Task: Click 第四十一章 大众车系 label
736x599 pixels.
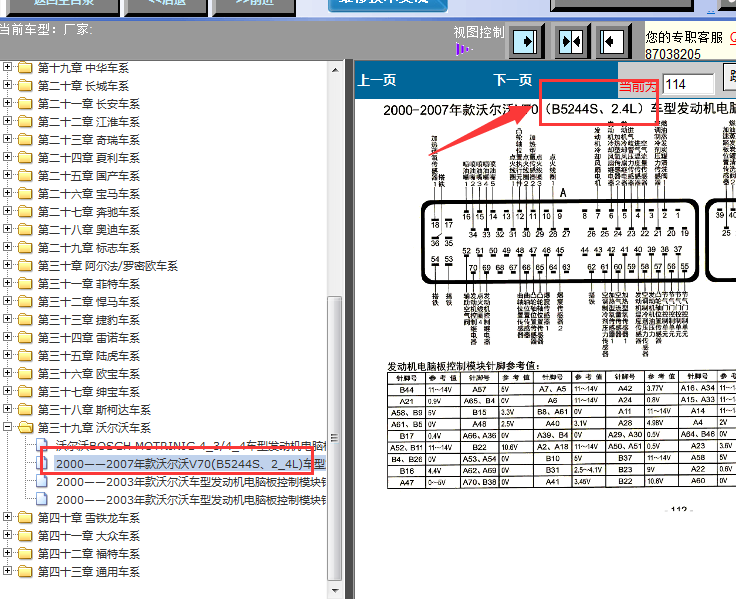Action: click(89, 536)
